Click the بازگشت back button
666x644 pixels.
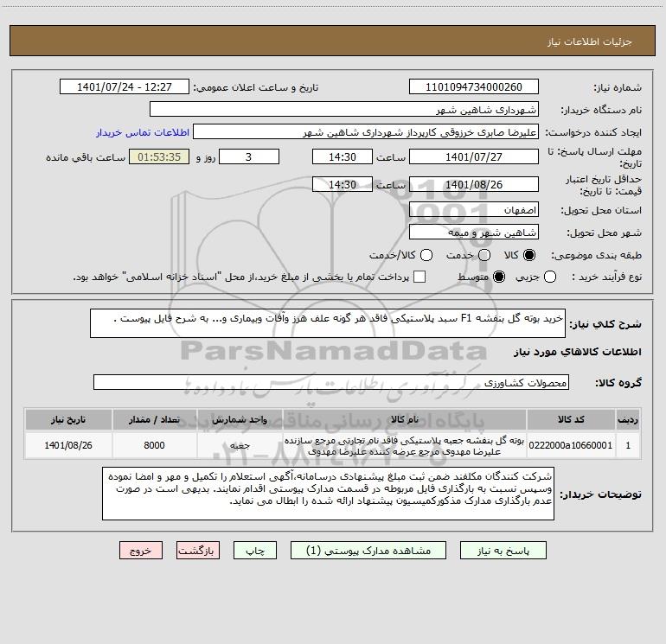(198, 550)
